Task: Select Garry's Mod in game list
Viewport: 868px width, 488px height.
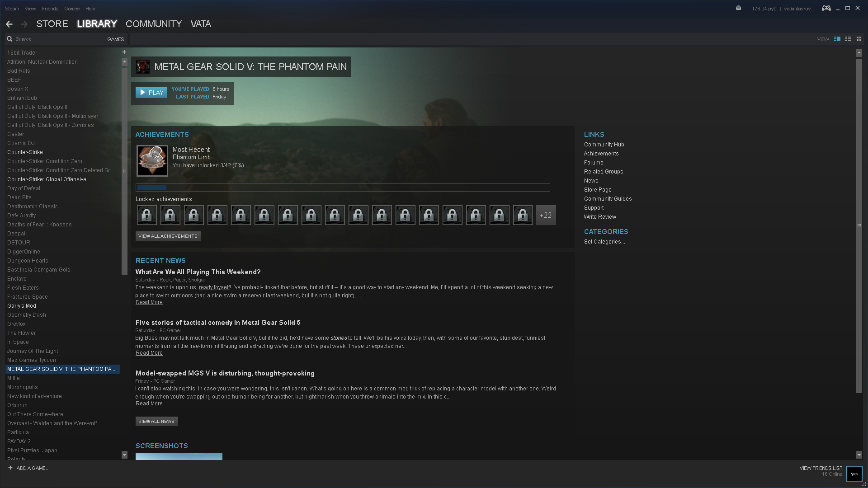Action: (x=22, y=306)
